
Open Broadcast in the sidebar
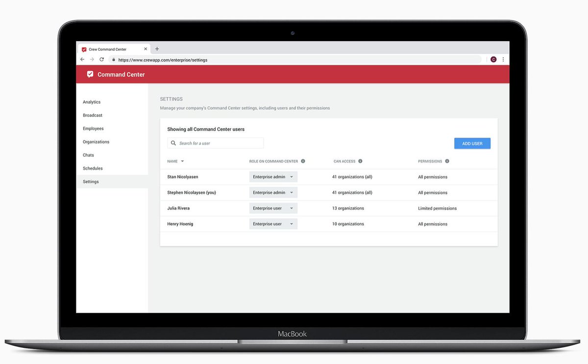(x=93, y=115)
